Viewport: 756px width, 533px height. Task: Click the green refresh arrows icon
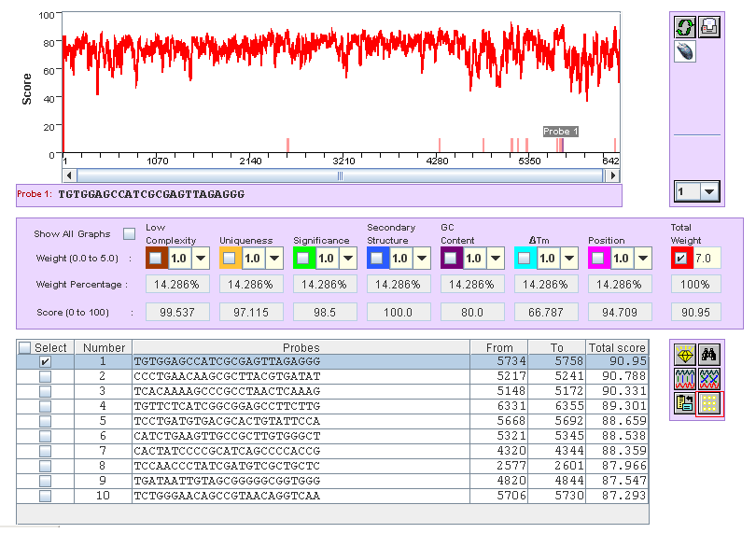tap(685, 27)
